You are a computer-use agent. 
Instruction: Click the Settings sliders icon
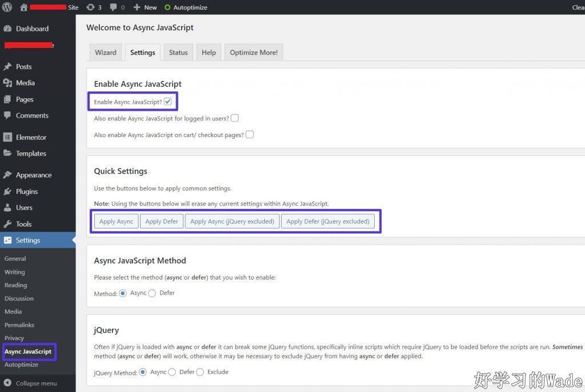click(7, 240)
